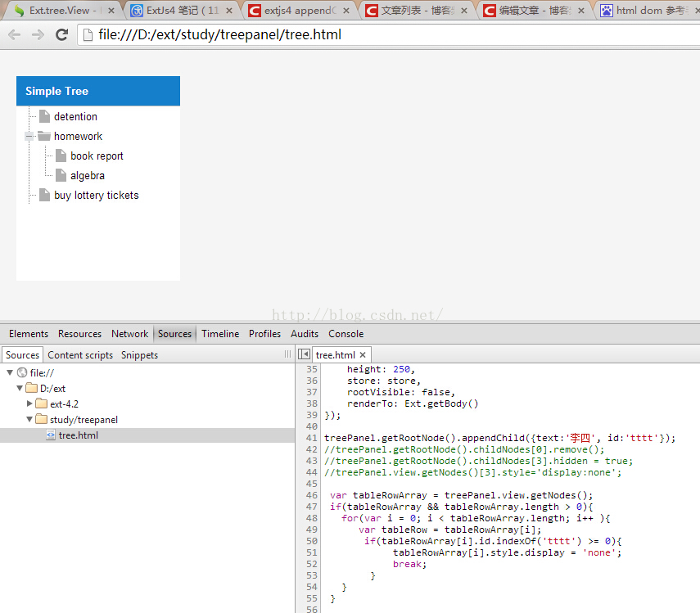Click the D:/ext folder icon

(x=32, y=388)
